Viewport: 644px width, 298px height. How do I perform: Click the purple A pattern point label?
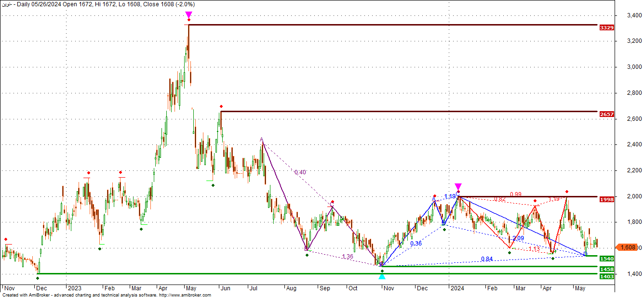click(x=261, y=140)
